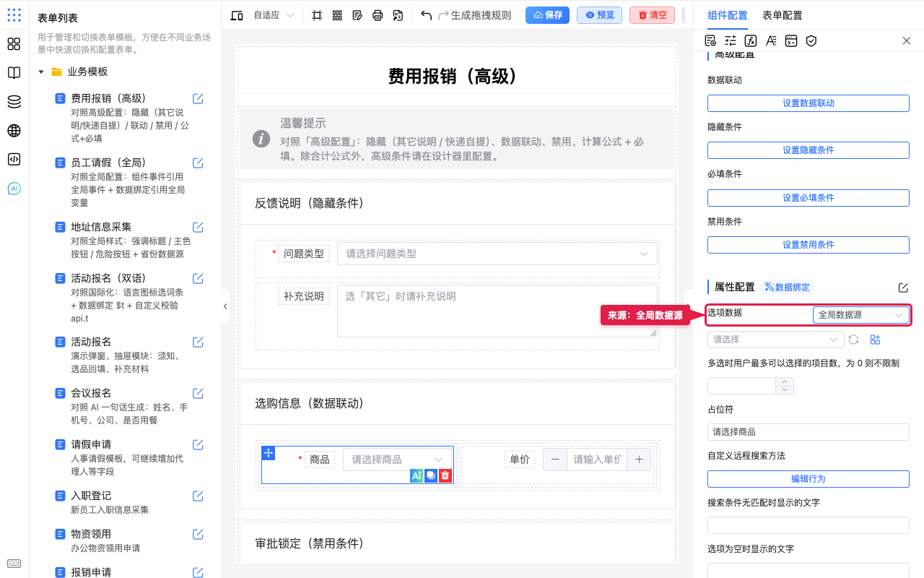
Task: Open the code bracket icon in left rail
Action: click(14, 160)
